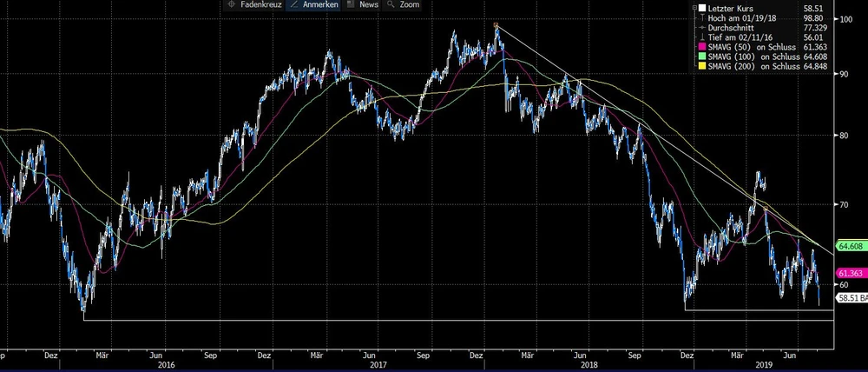Screen dimensions: 868x372
Task: Toggle the yellow SMAVG (200) legend box
Action: 703,65
